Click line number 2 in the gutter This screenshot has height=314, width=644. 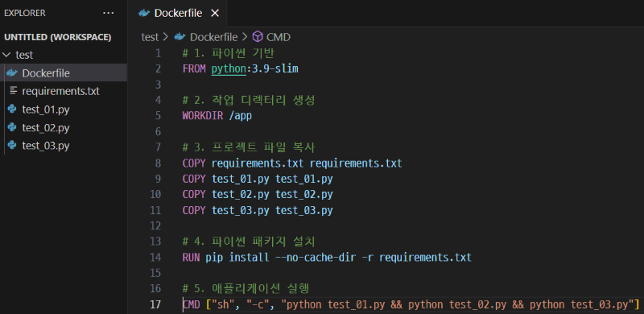point(159,69)
